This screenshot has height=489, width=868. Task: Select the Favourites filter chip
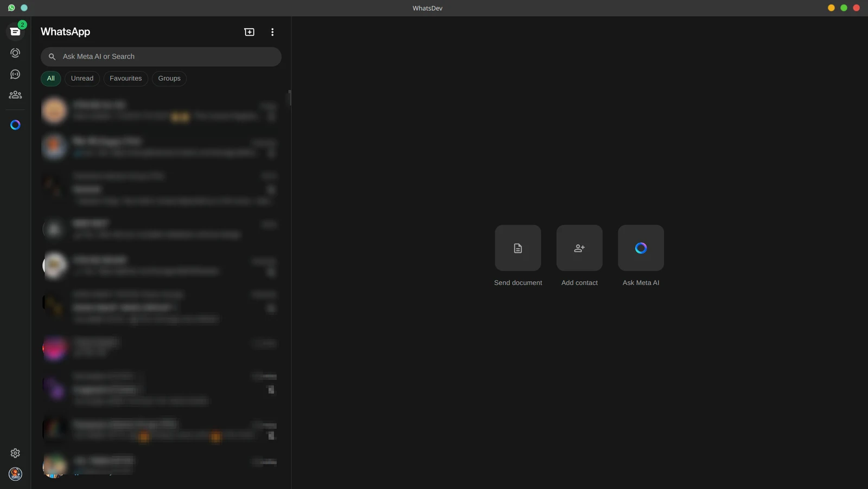(x=126, y=78)
